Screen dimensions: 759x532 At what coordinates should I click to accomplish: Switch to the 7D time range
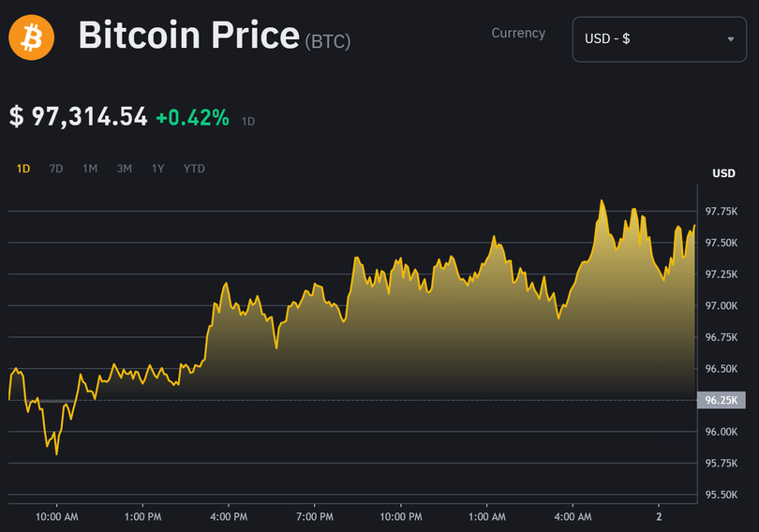(x=56, y=169)
